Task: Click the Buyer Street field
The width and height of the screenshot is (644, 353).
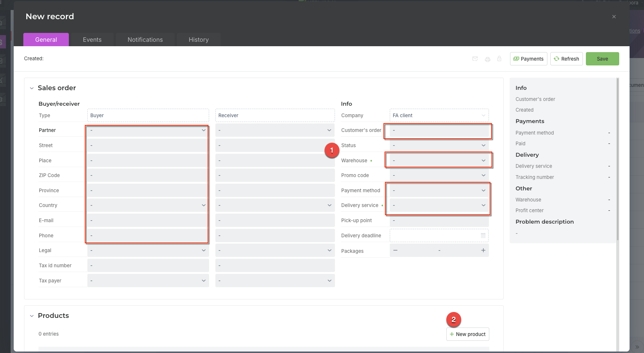Action: (148, 145)
